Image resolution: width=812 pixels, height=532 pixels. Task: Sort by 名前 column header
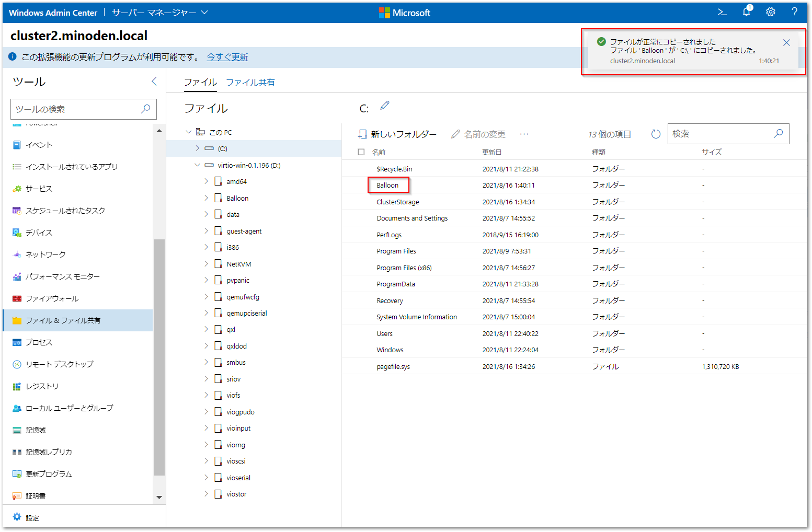[379, 152]
